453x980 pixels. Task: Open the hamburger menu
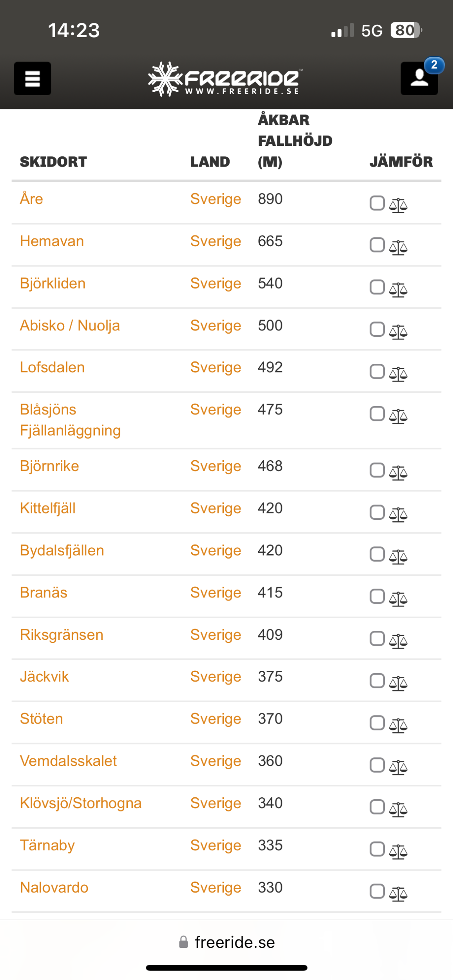[x=33, y=78]
